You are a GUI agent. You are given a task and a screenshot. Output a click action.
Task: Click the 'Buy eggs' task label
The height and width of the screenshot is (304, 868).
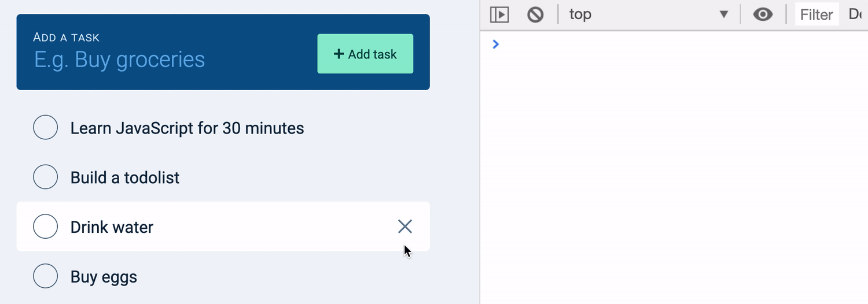(104, 277)
